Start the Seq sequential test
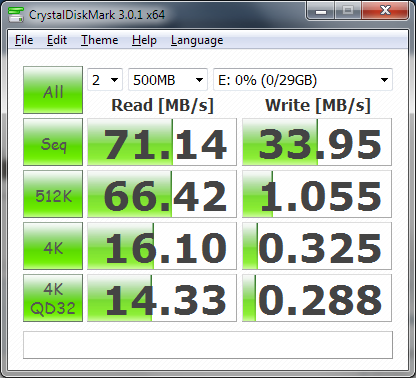The width and height of the screenshot is (416, 378). click(x=53, y=142)
